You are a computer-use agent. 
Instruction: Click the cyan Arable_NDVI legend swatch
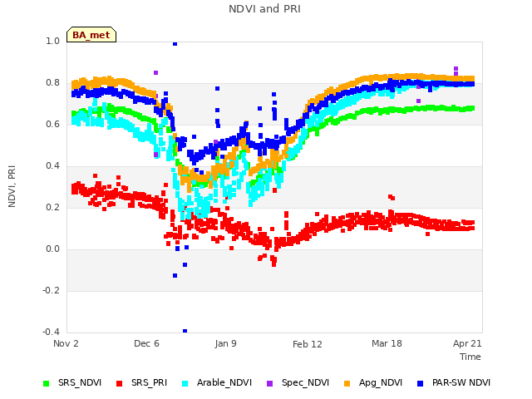tap(185, 383)
